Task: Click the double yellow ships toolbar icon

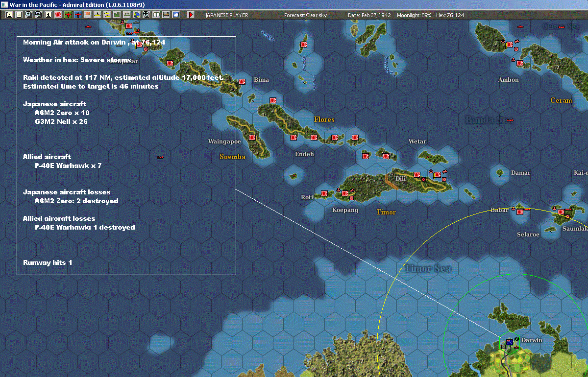Action: click(x=107, y=15)
